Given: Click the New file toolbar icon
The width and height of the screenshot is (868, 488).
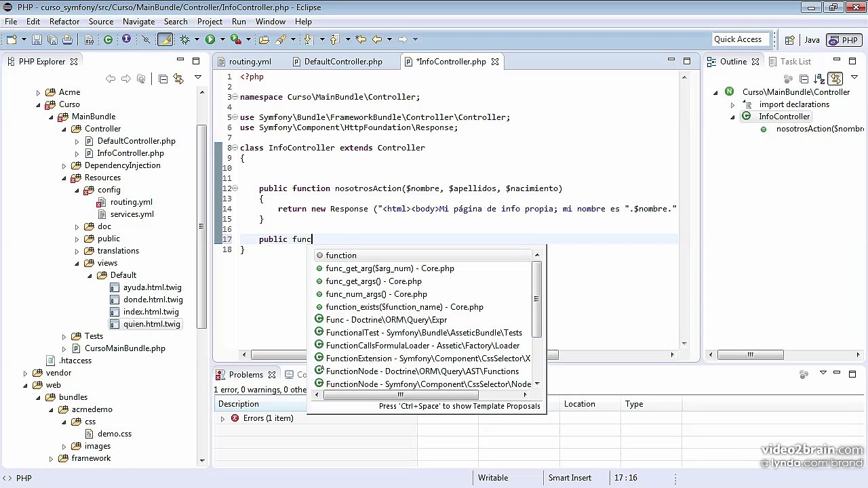Looking at the screenshot, I should pyautogui.click(x=12, y=40).
